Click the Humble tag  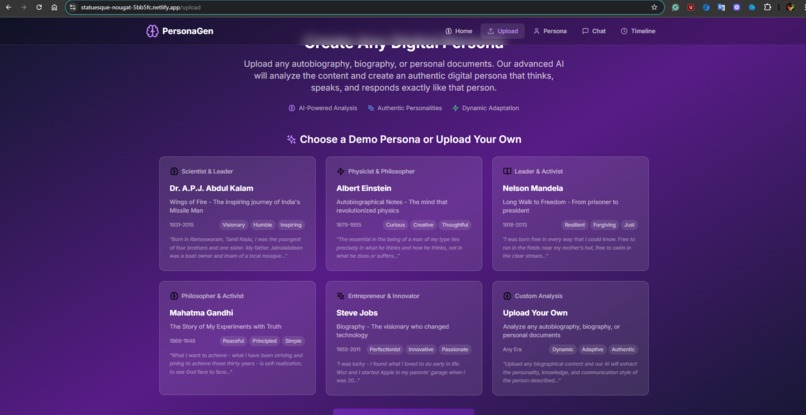click(x=263, y=225)
